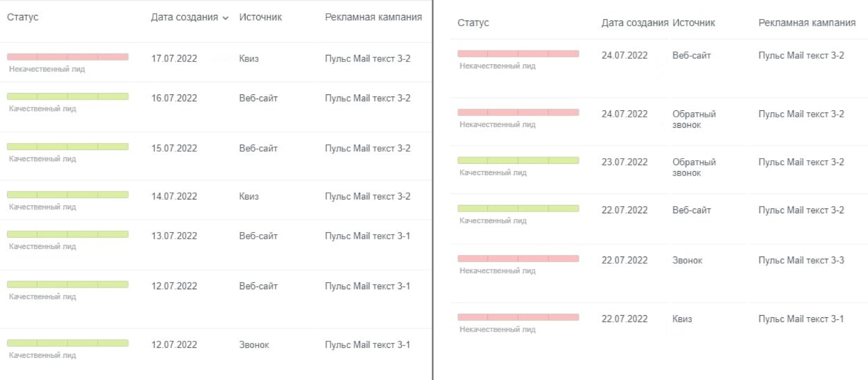Click "Обратный звонок" in the 23.07.2022 row

point(694,167)
